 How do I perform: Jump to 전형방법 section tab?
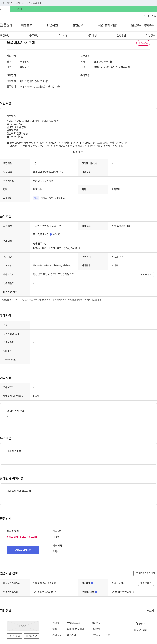click(121, 35)
